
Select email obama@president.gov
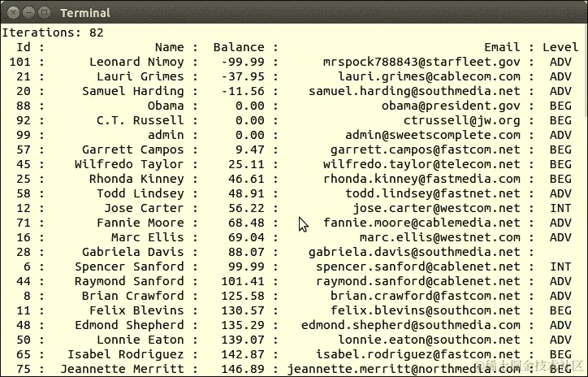click(x=451, y=106)
